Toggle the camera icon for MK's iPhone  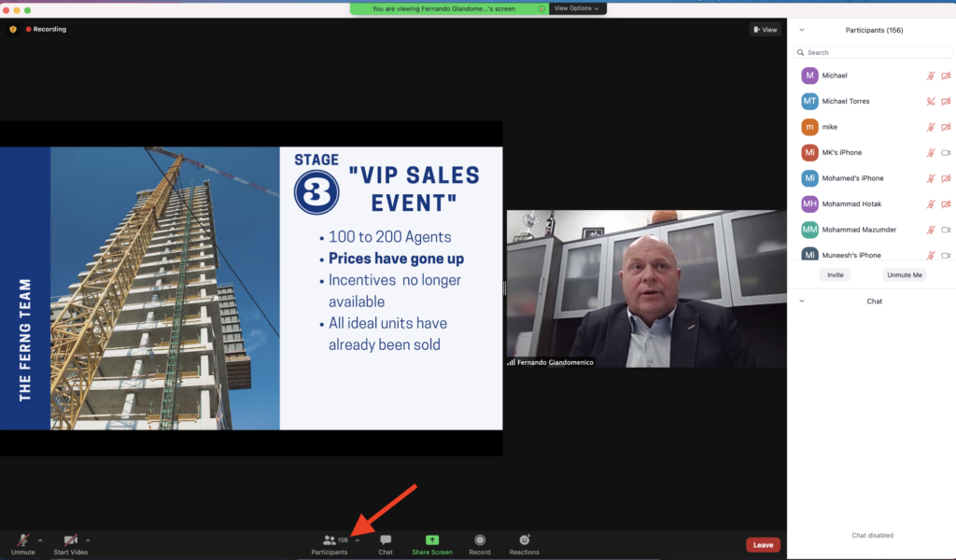point(946,153)
